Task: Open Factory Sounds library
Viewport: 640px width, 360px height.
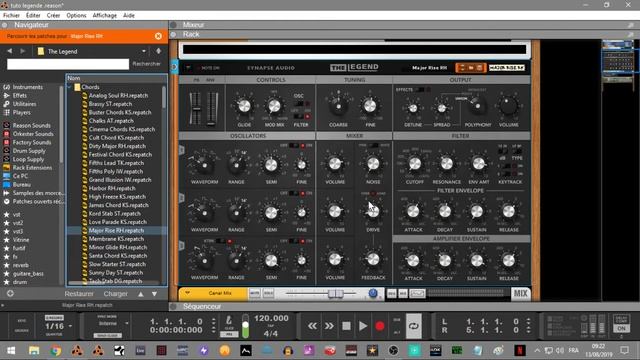Action: 31,142
